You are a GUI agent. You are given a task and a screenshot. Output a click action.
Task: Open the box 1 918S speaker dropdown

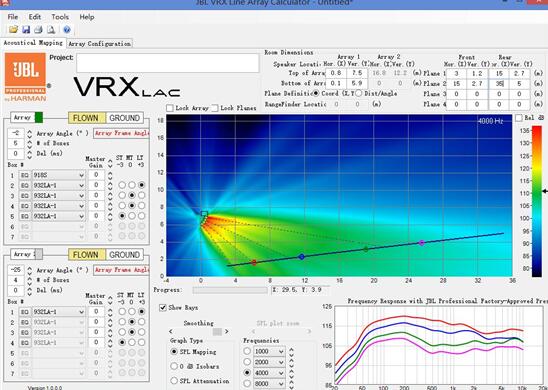pos(59,175)
